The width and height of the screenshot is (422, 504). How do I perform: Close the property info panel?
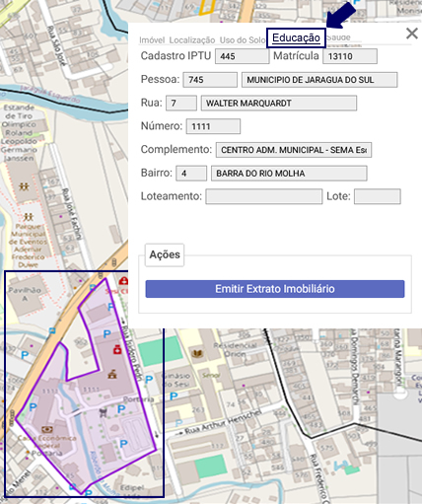[412, 34]
